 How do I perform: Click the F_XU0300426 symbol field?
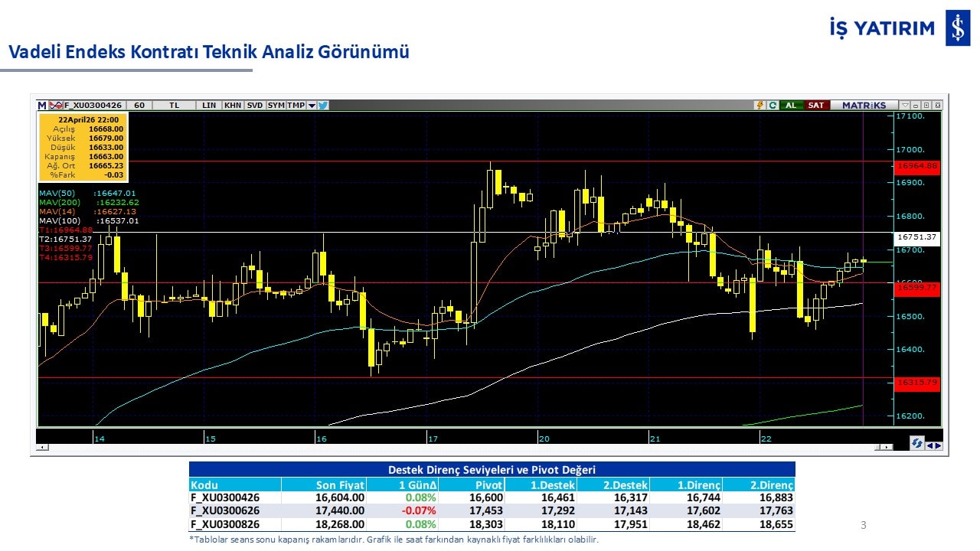pyautogui.click(x=93, y=106)
